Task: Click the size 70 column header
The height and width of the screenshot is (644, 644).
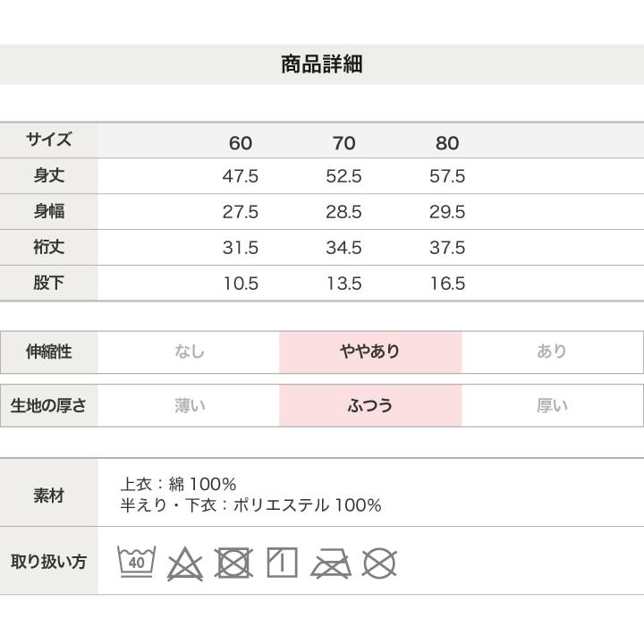Action: [344, 143]
